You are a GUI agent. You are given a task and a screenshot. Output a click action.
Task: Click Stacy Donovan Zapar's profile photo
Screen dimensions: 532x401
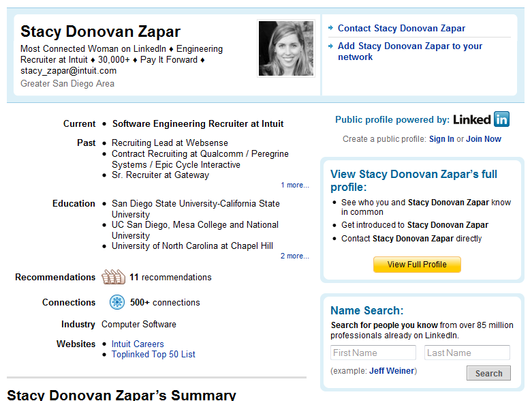pyautogui.click(x=286, y=48)
